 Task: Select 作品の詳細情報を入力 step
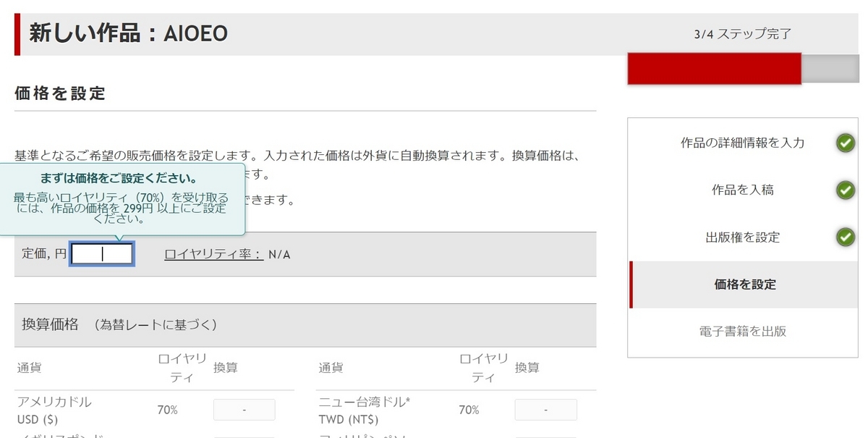tap(742, 143)
